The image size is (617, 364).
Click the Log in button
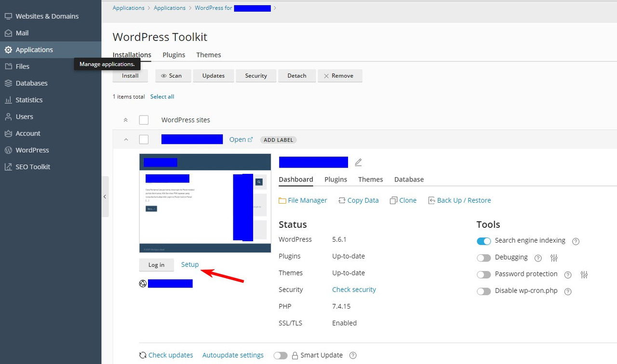pyautogui.click(x=156, y=265)
